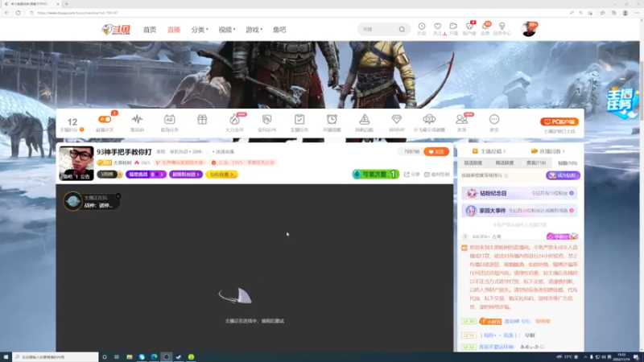Click the Douyu logo in the header

(116, 30)
